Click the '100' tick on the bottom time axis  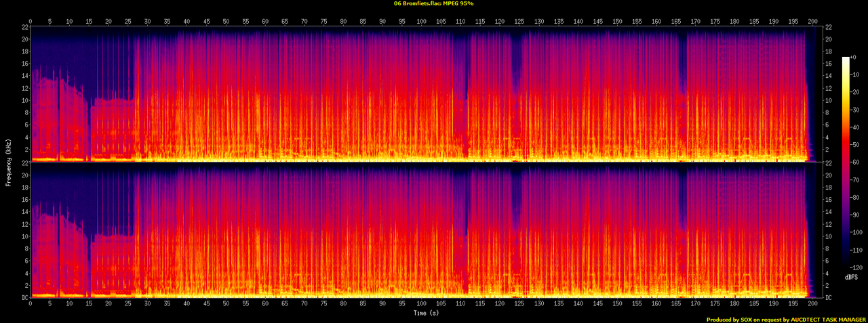point(422,303)
